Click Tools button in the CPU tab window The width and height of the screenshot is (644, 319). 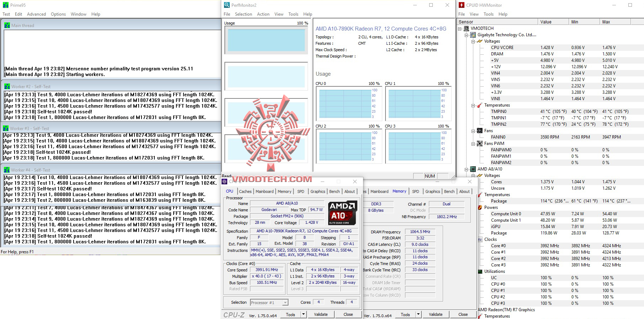[291, 314]
